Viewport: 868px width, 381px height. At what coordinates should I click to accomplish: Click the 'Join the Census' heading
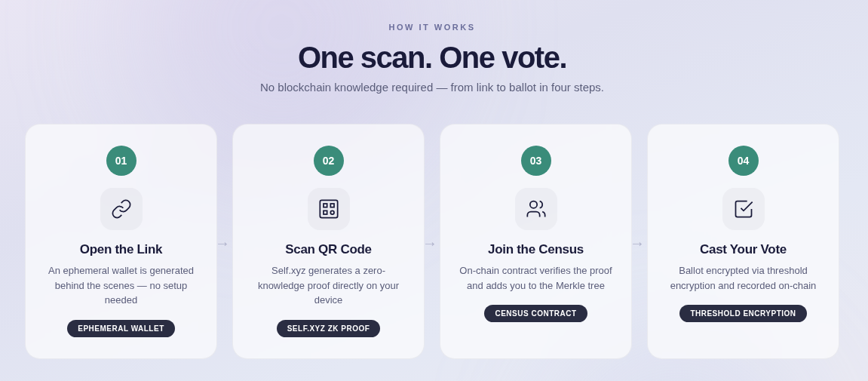point(536,250)
